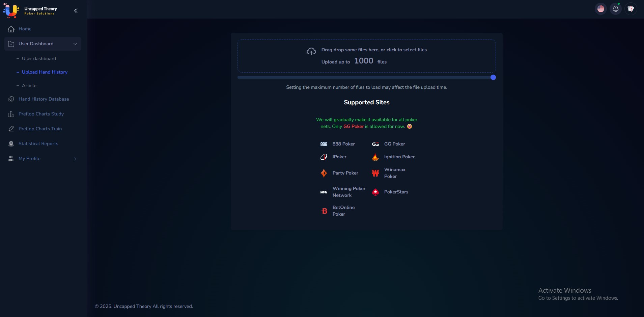Click the red GG Poker text in notice
The height and width of the screenshot is (317, 644).
click(x=354, y=127)
